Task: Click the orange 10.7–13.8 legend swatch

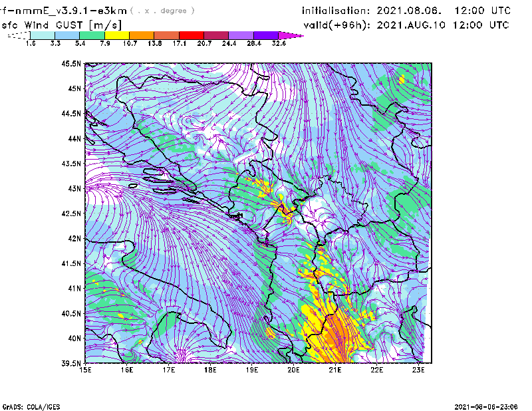Action: (142, 35)
